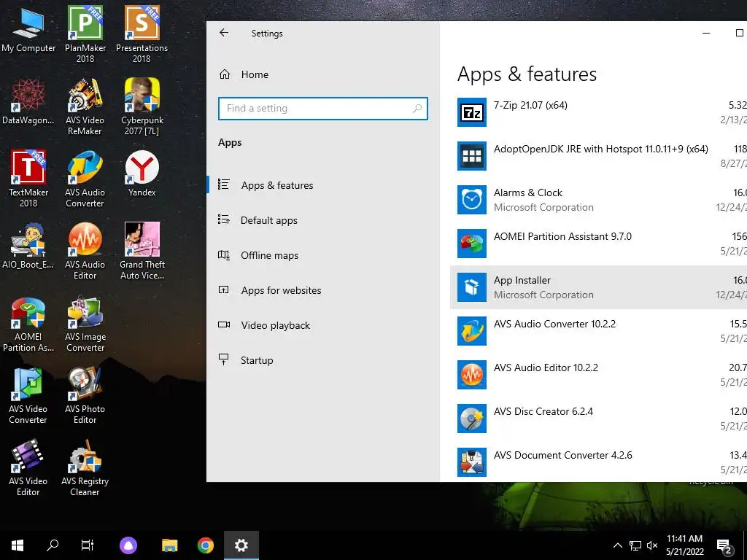
Task: Open Apps for websites settings page
Action: (x=323, y=290)
